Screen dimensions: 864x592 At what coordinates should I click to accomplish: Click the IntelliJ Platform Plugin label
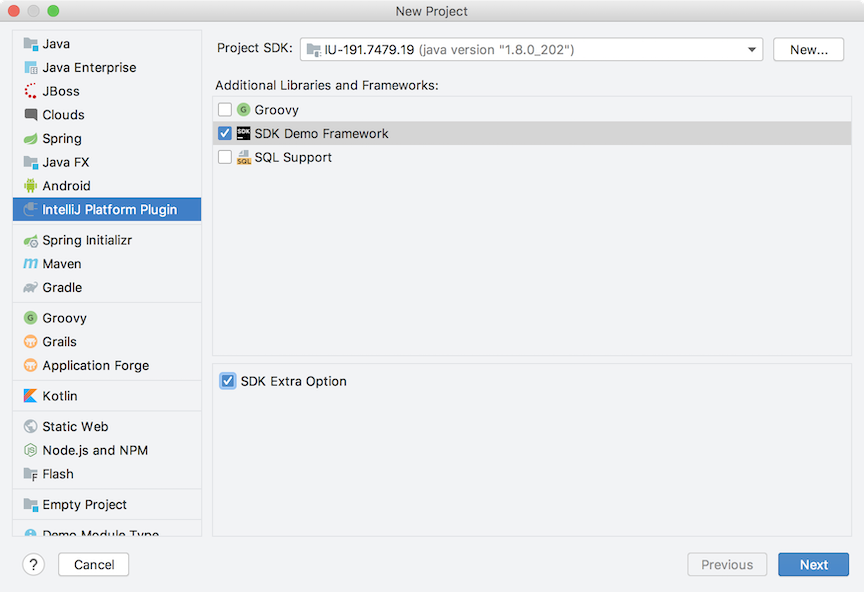pyautogui.click(x=110, y=209)
